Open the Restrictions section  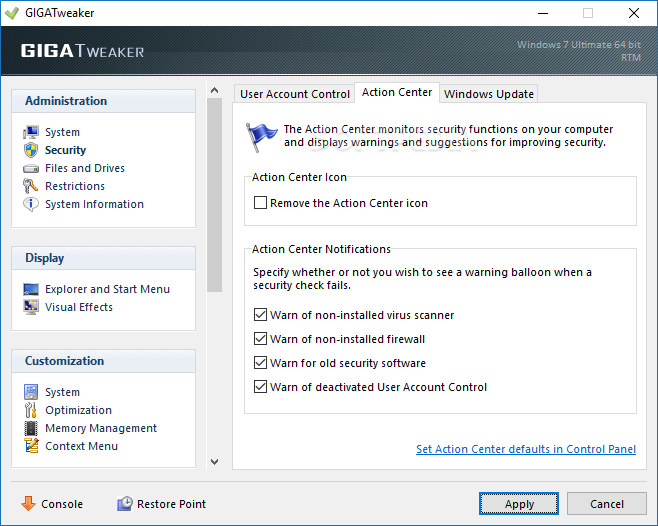pyautogui.click(x=75, y=186)
